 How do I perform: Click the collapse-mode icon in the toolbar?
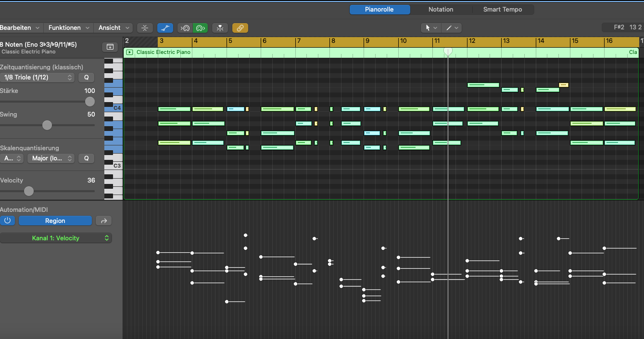(x=145, y=28)
